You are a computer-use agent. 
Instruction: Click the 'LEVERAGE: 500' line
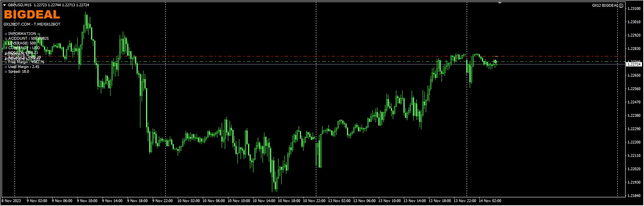[20, 43]
